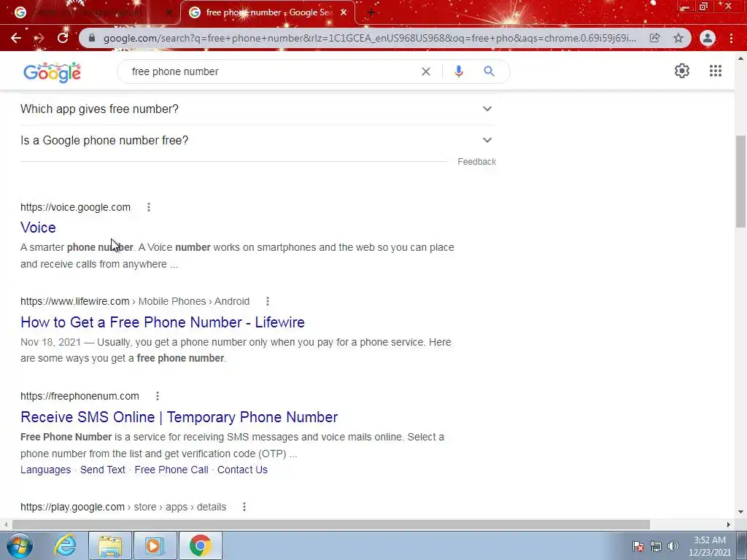Click the volume speaker tray icon
This screenshot has height=560, width=747.
pos(673,546)
